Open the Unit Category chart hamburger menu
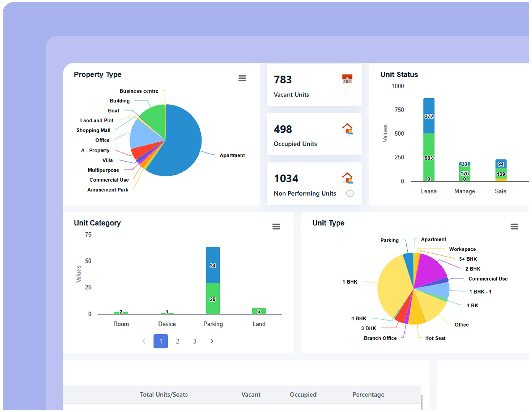Image resolution: width=532 pixels, height=412 pixels. (276, 227)
